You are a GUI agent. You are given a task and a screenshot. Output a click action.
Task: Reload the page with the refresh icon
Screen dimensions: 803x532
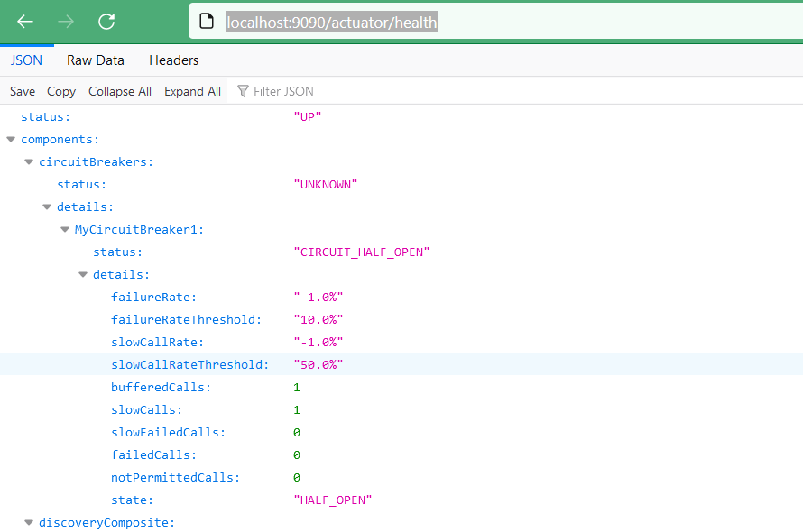click(x=106, y=22)
